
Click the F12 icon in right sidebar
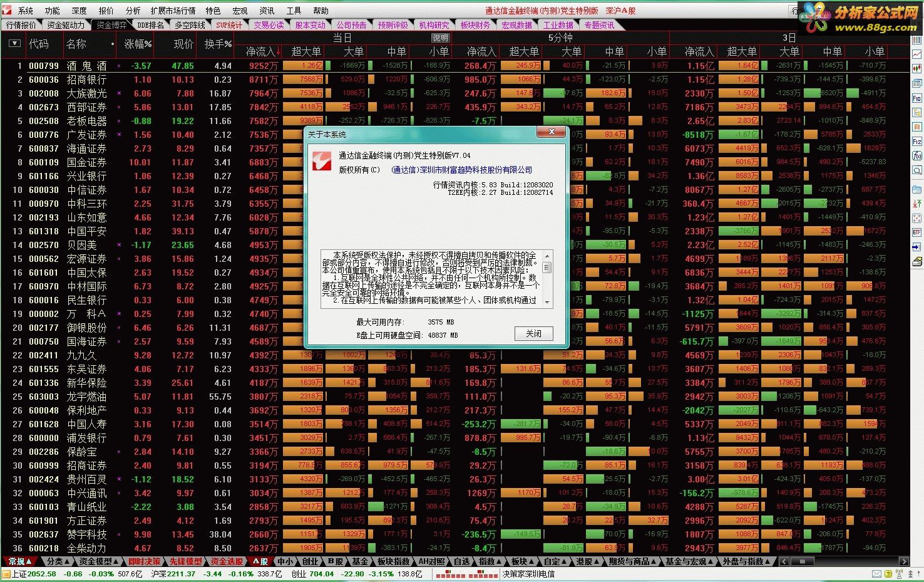917,142
